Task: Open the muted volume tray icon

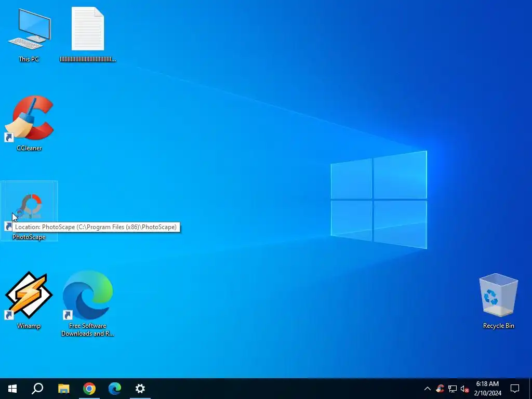Action: (464, 389)
